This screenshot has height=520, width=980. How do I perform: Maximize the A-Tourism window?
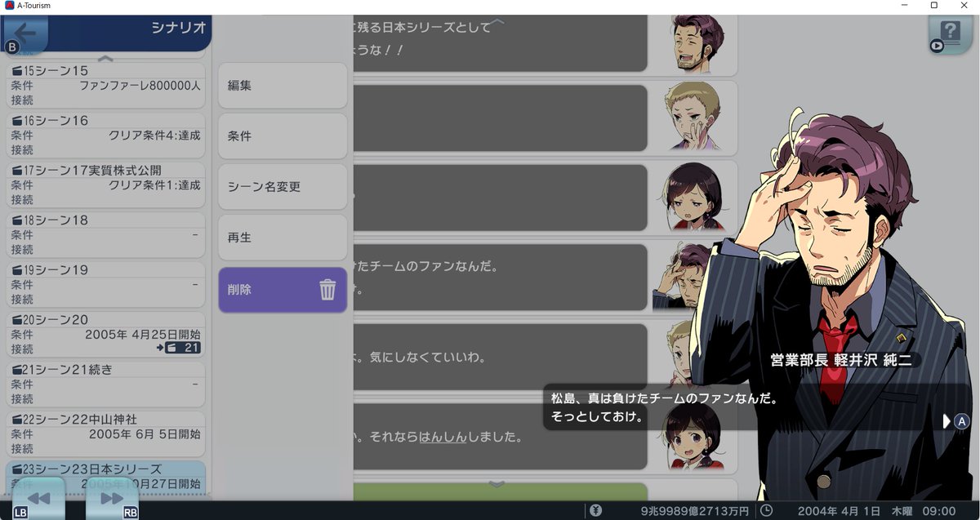tap(933, 6)
